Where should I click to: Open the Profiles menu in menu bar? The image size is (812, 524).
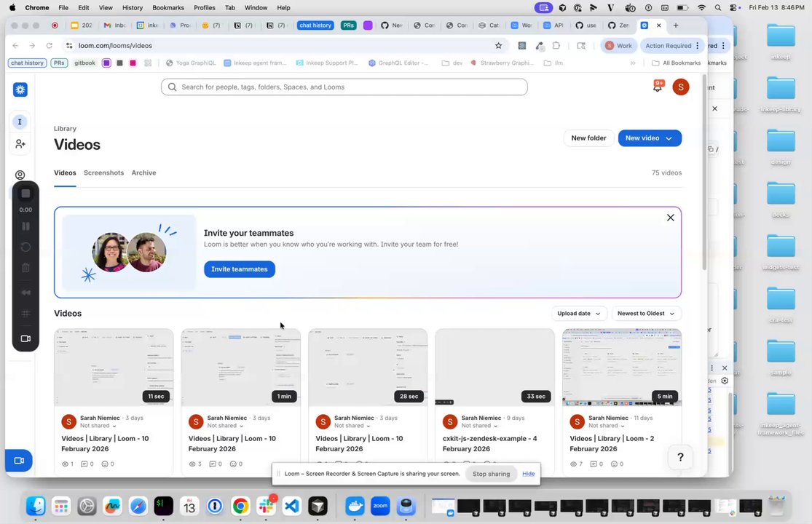[x=204, y=8]
